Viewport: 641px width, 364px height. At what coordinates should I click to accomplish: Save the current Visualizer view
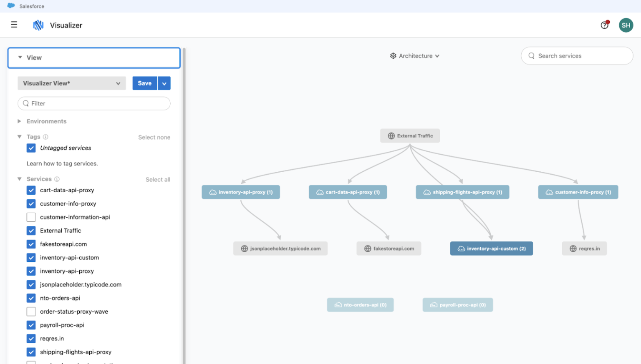pyautogui.click(x=144, y=83)
